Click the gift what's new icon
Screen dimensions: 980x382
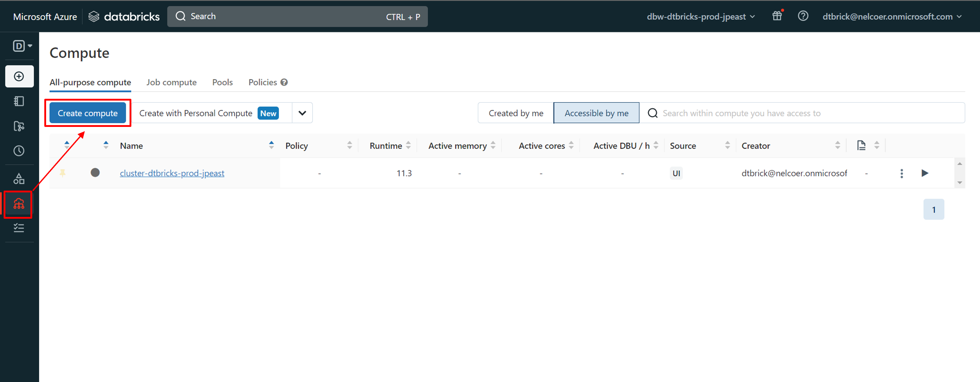[777, 16]
